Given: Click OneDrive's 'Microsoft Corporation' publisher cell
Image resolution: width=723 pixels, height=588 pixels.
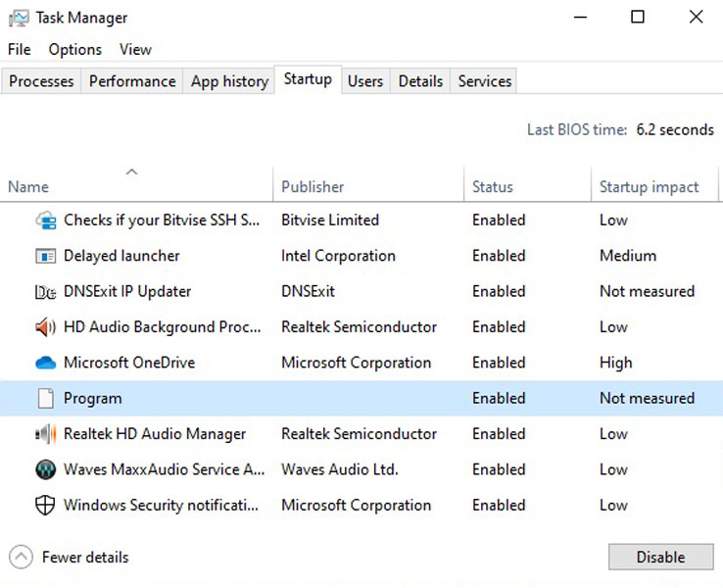Looking at the screenshot, I should coord(357,363).
